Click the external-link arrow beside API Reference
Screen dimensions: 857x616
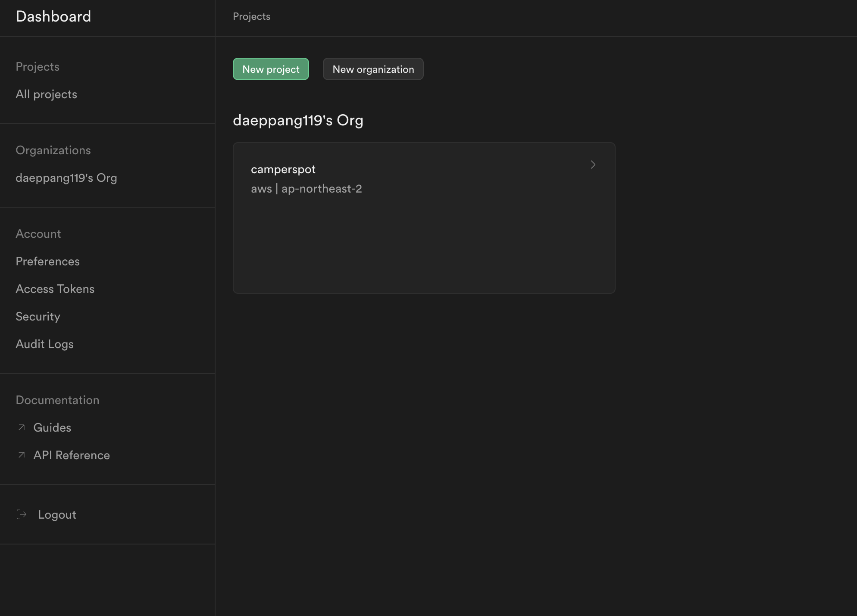pyautogui.click(x=22, y=455)
